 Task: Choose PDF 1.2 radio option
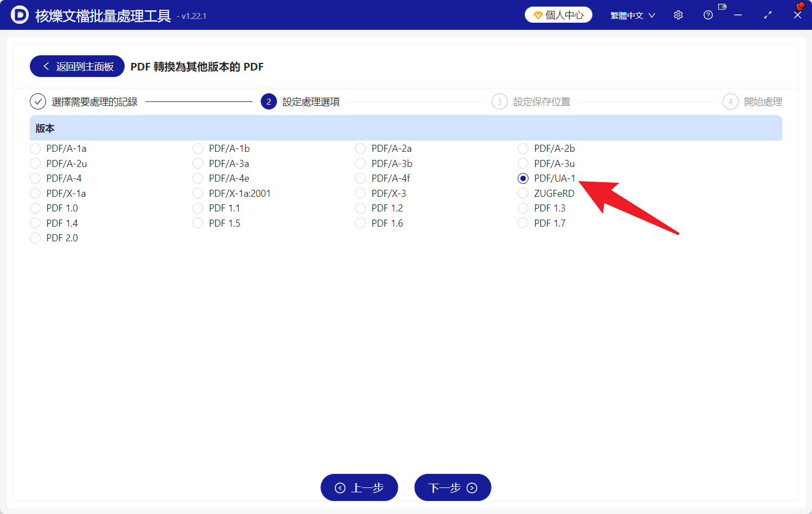[x=360, y=208]
